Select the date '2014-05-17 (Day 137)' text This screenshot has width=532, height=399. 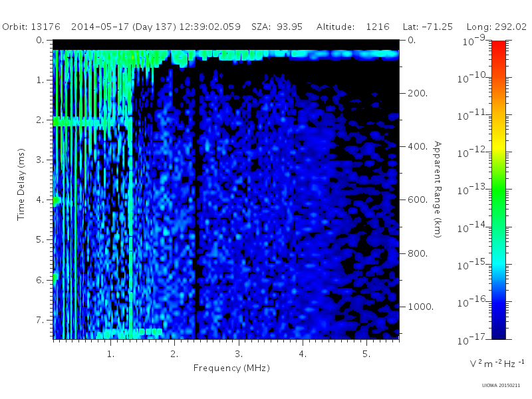[x=124, y=27]
